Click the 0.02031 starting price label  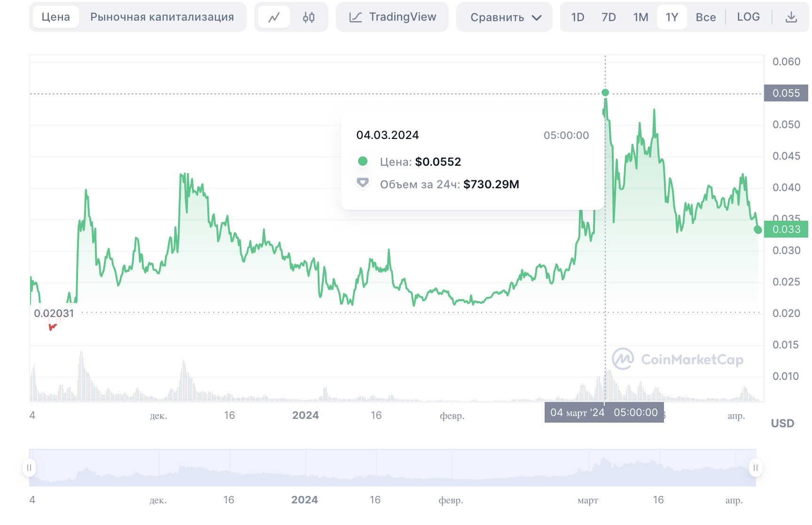point(54,313)
